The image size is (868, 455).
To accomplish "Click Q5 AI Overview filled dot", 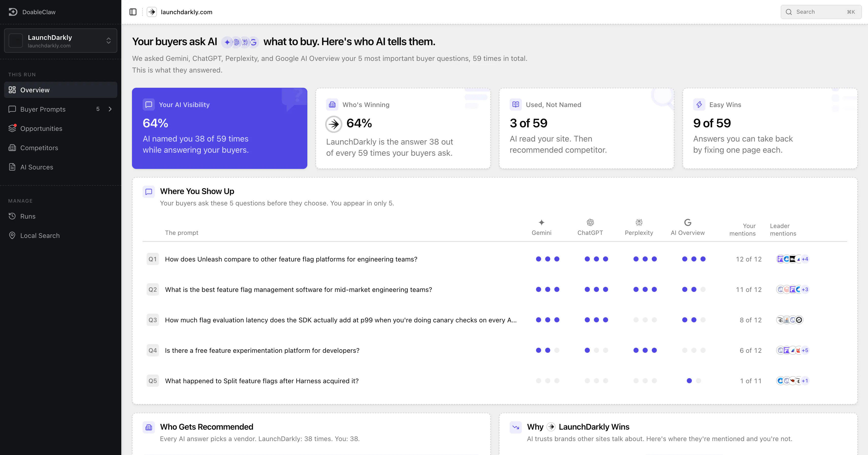I will [x=689, y=381].
